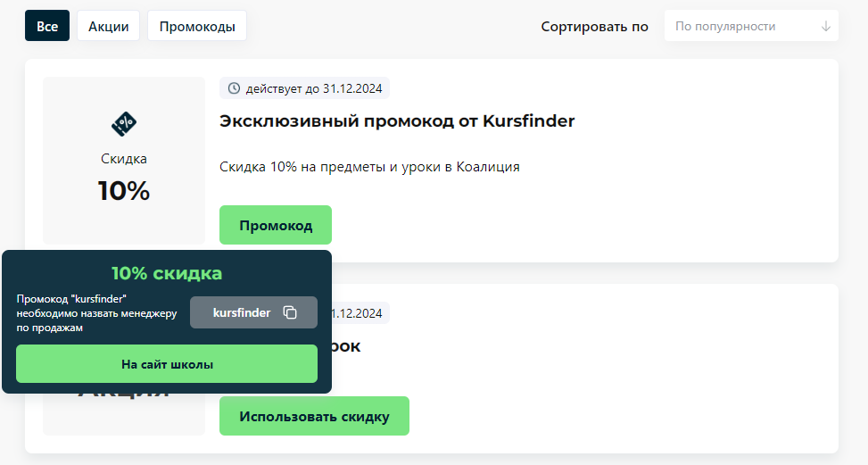Click the clock icon next to действует до 31.12.2024
This screenshot has height=465, width=868.
pyautogui.click(x=234, y=88)
